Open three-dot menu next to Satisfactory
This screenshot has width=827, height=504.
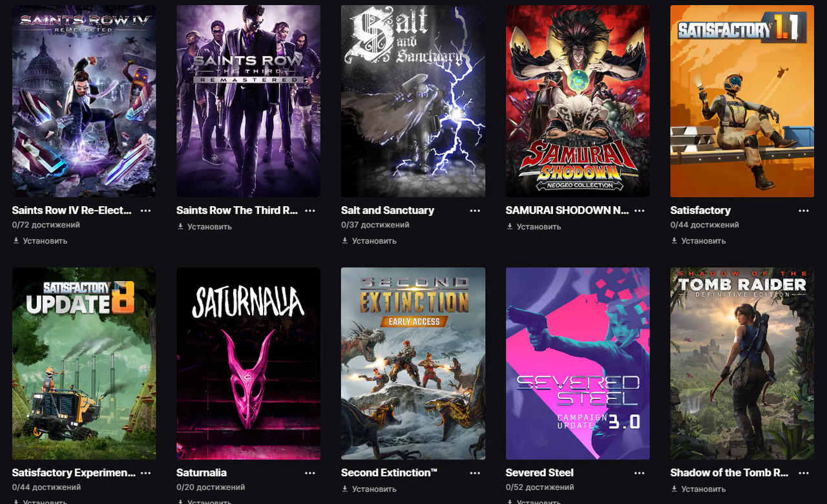804,211
